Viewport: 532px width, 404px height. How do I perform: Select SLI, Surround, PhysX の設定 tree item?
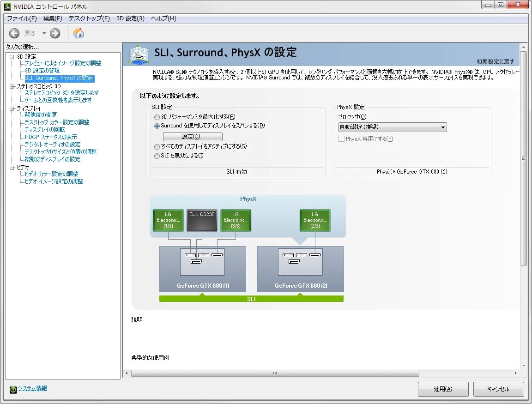pyautogui.click(x=60, y=78)
